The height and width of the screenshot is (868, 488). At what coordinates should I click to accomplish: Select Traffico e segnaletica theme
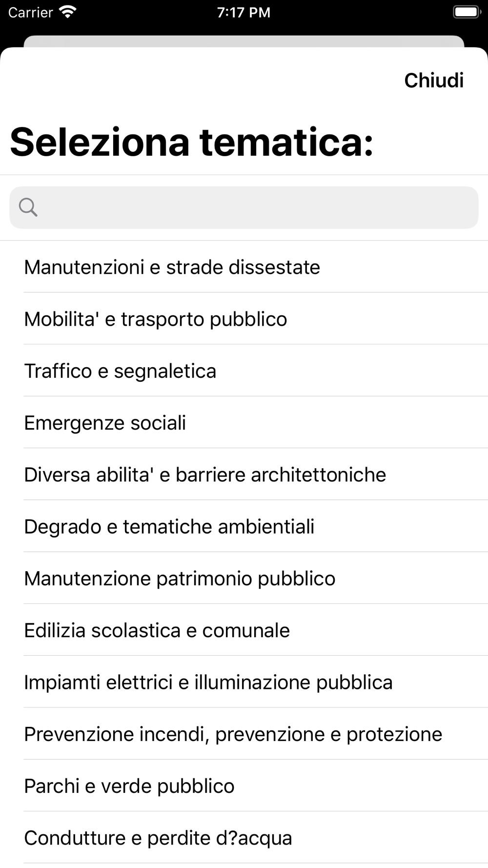point(244,371)
